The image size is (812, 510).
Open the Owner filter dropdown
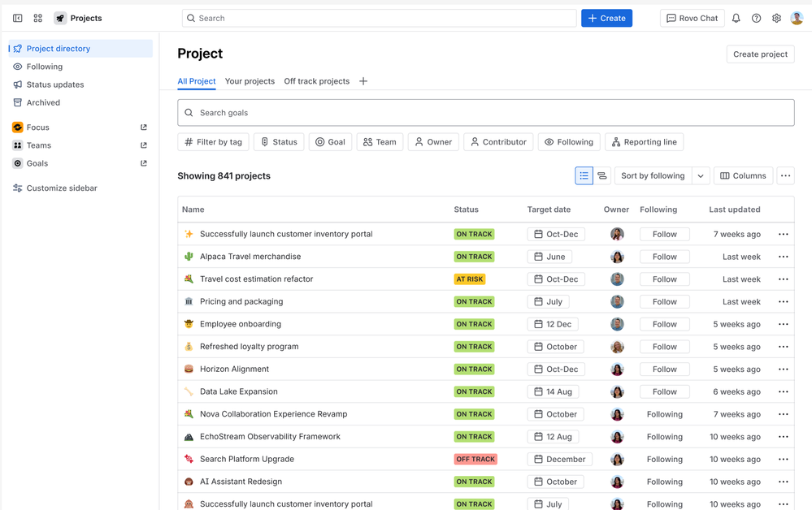[433, 142]
